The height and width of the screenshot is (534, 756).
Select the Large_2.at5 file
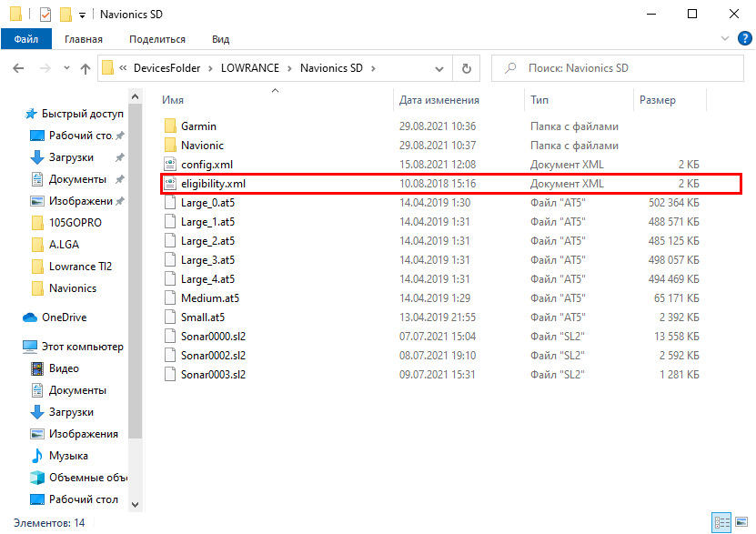click(x=207, y=241)
